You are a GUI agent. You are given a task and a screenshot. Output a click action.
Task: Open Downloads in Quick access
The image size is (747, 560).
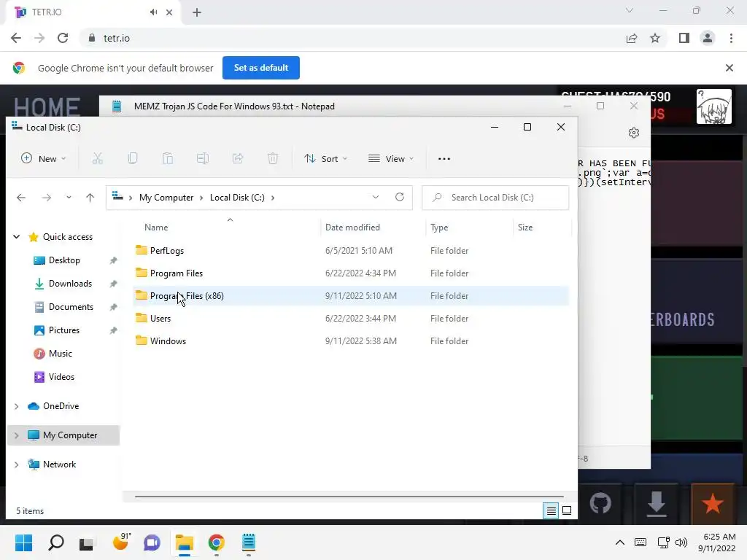pyautogui.click(x=71, y=284)
